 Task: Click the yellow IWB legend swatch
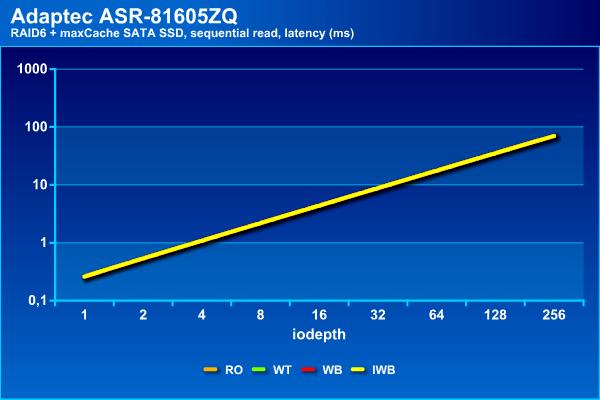coord(358,370)
